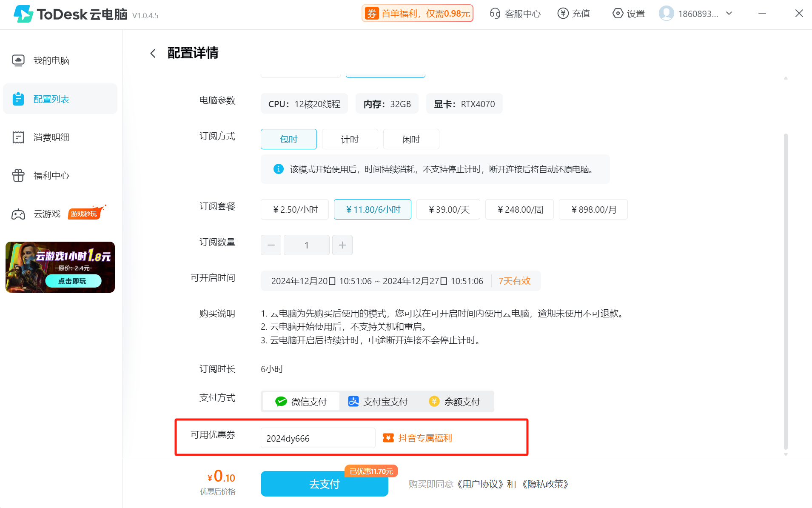Choose the ¥248.00/周 plan
Viewport: 812px width, 508px height.
click(520, 209)
